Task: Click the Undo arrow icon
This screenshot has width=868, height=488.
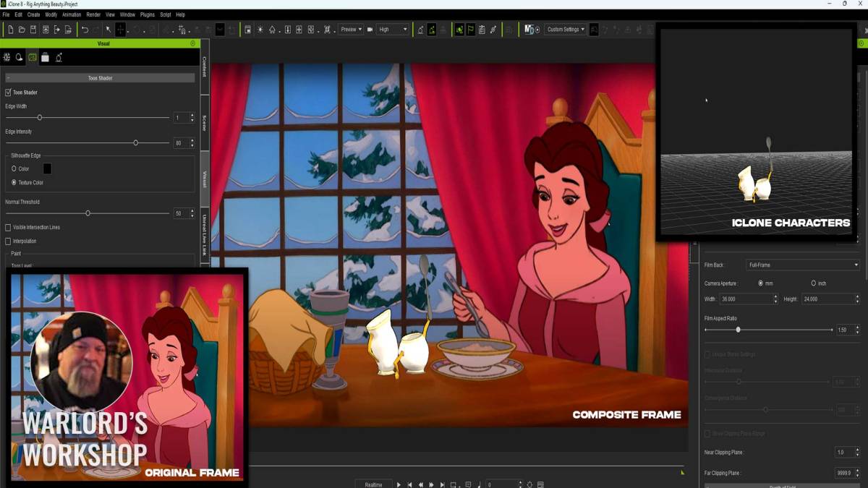Action: coord(85,30)
